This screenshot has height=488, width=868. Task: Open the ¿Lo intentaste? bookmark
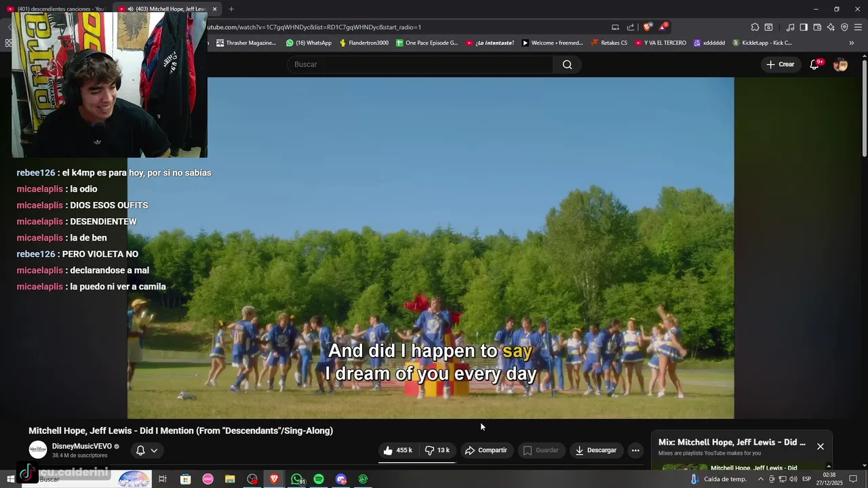(x=490, y=43)
